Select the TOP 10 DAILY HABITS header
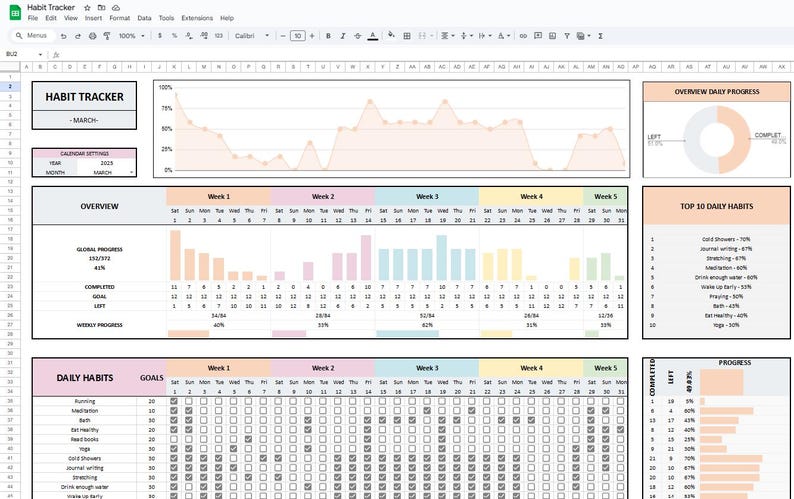794x499 pixels. [717, 206]
